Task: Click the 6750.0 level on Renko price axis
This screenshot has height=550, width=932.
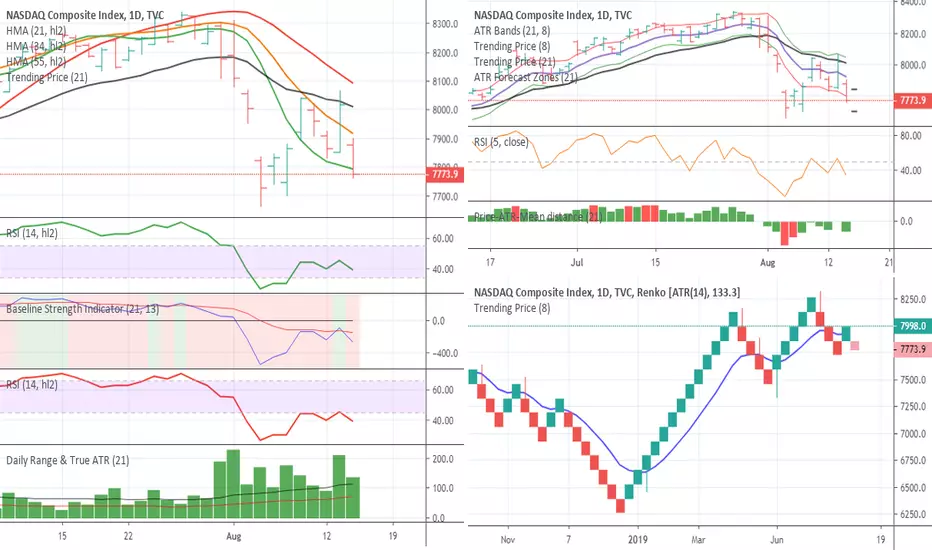Action: (x=912, y=461)
